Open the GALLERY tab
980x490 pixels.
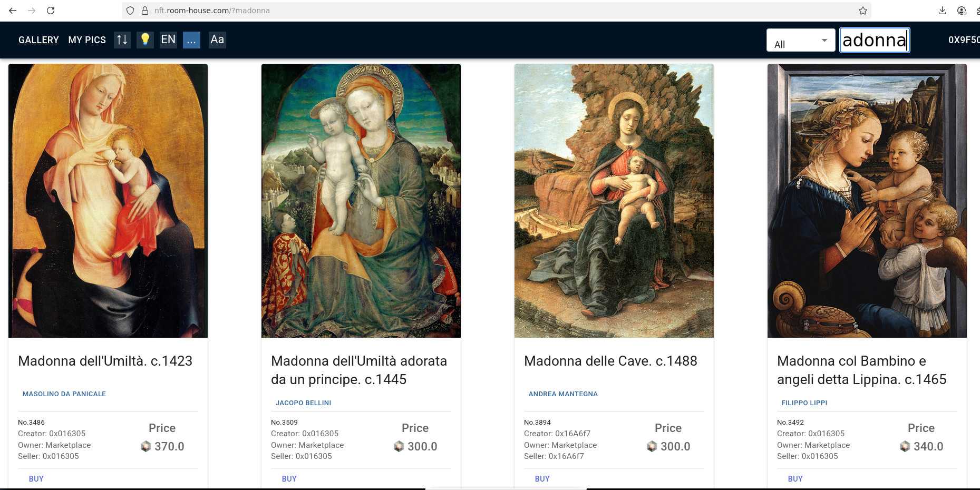(x=38, y=40)
